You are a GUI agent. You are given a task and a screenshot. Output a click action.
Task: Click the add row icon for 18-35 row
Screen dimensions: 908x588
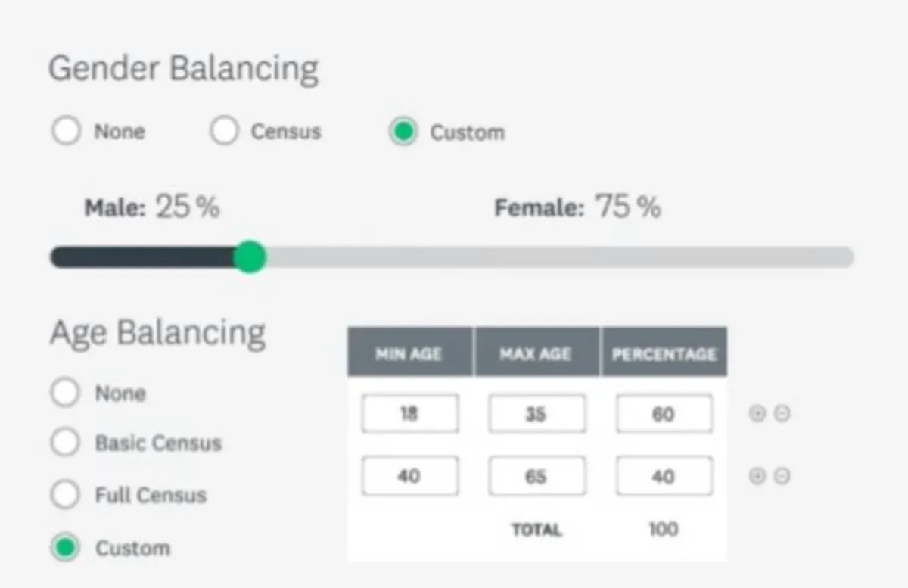[x=757, y=414]
